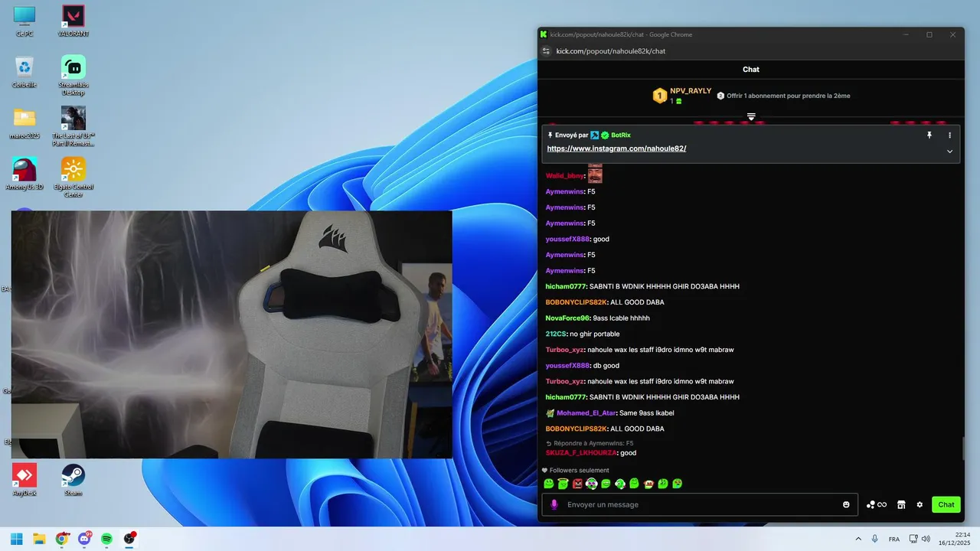The height and width of the screenshot is (551, 980).
Task: Click NovaForce96 username in chat
Action: coord(567,318)
